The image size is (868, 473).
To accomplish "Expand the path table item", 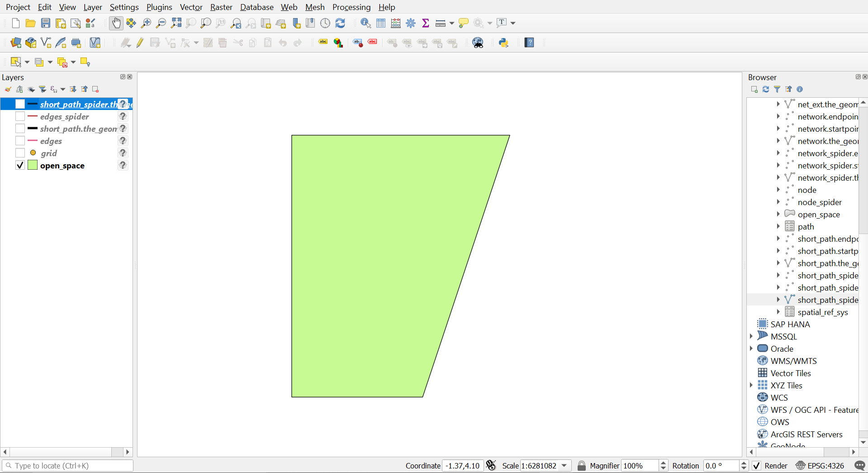I will 778,226.
